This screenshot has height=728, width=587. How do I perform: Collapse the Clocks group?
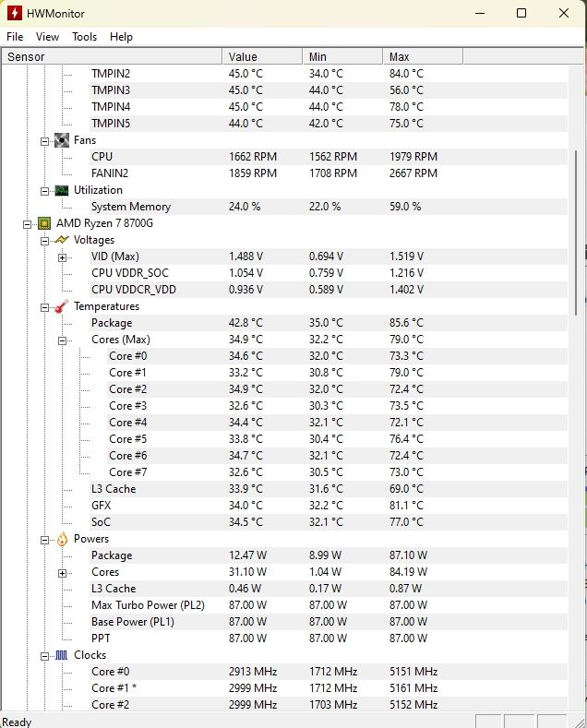pos(44,657)
